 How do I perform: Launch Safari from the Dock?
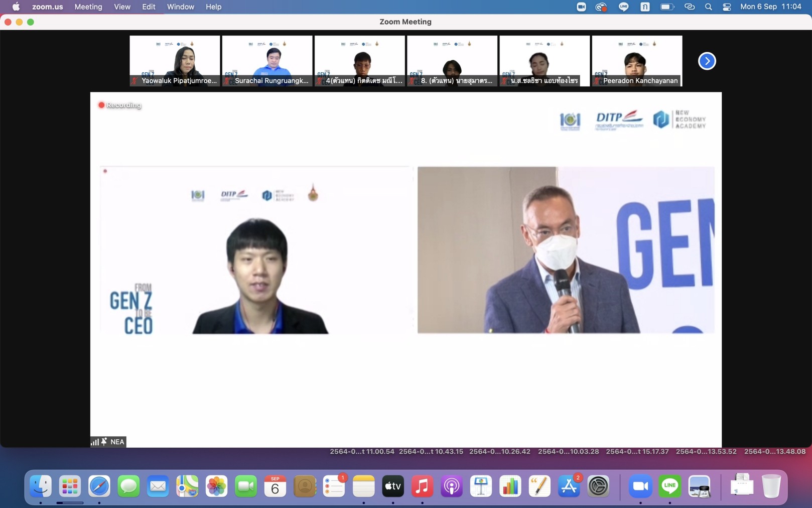coord(99,486)
